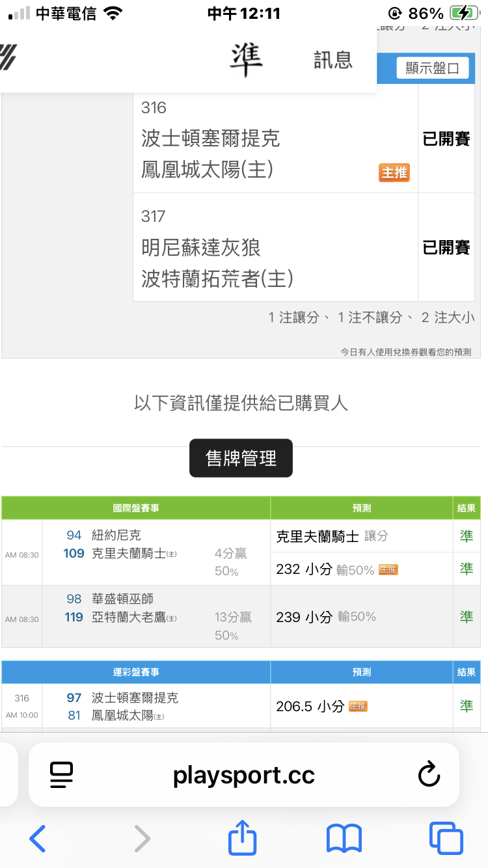Tap the 1 注讓分、1 注不讓分、2 注大小 summary
This screenshot has width=488, height=868.
click(x=372, y=318)
